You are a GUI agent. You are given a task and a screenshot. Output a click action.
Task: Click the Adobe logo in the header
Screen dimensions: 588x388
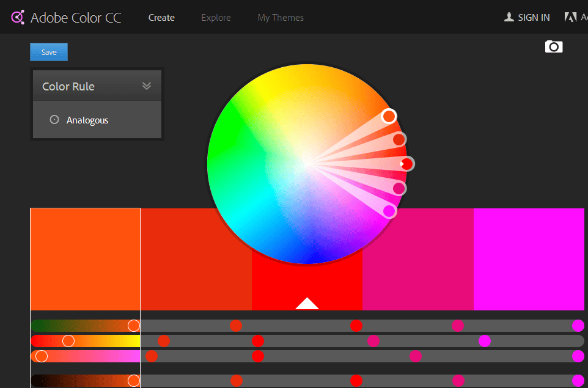tap(570, 17)
